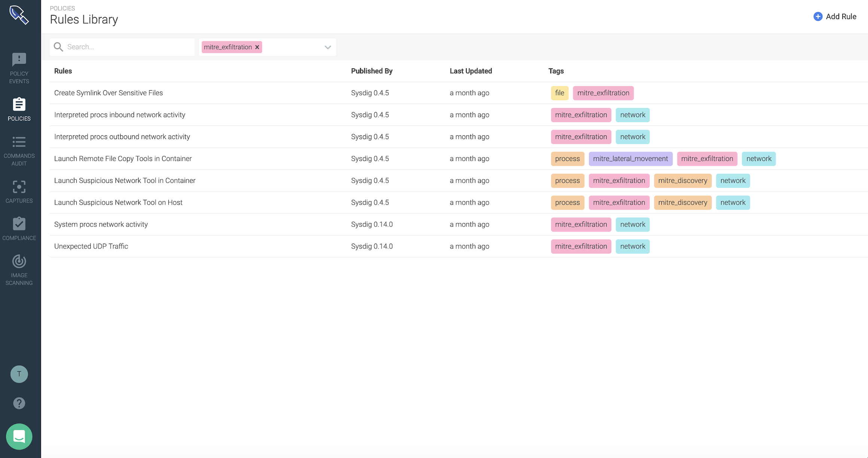Open the Policy Events panel
Viewport: 868px width, 458px height.
tap(19, 67)
